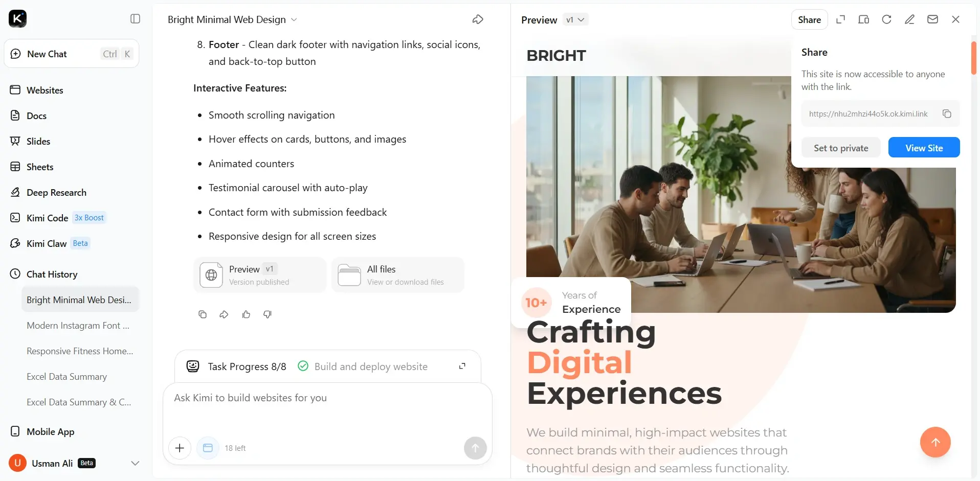Select Websites in the sidebar

coord(45,90)
